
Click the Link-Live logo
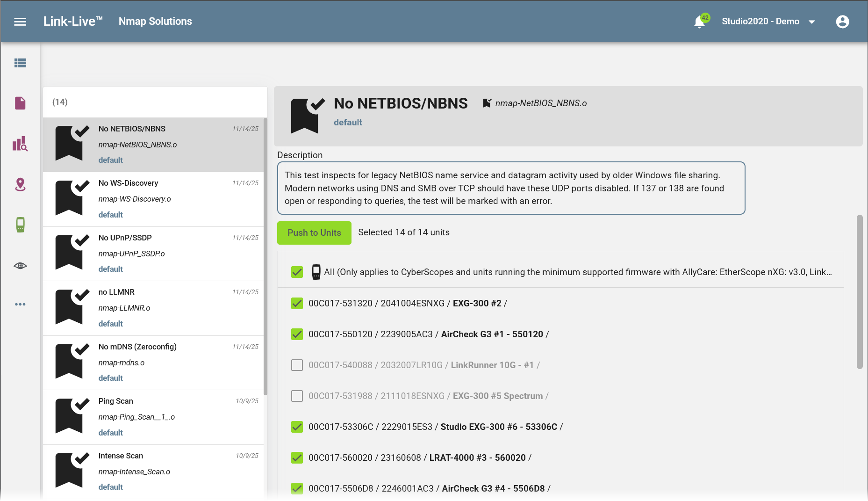point(73,22)
